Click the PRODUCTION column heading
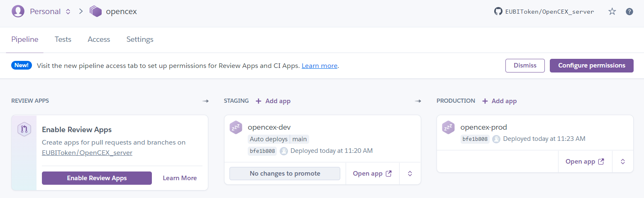644x198 pixels. [456, 101]
